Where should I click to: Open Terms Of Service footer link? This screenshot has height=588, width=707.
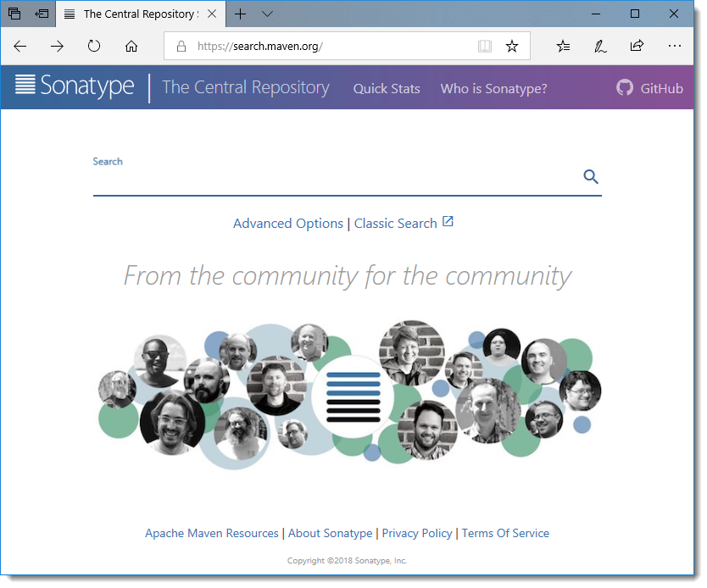pyautogui.click(x=505, y=534)
